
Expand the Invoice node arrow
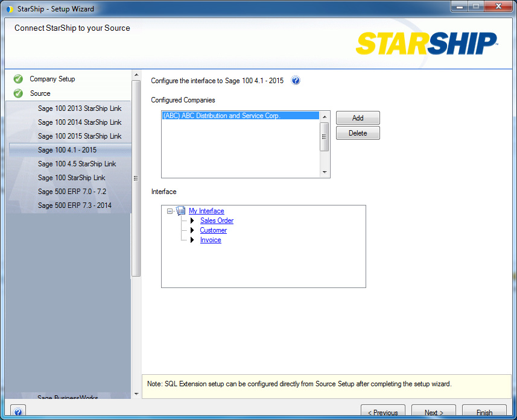point(192,240)
